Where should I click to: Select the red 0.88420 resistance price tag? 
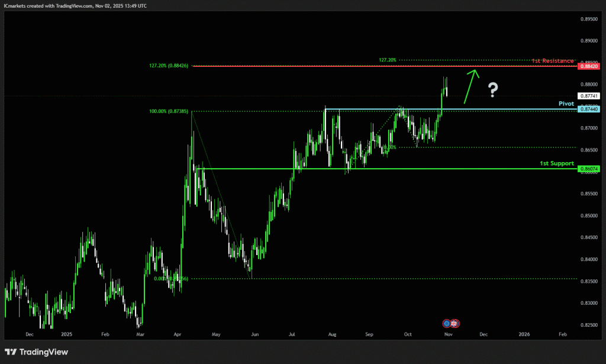click(x=589, y=67)
